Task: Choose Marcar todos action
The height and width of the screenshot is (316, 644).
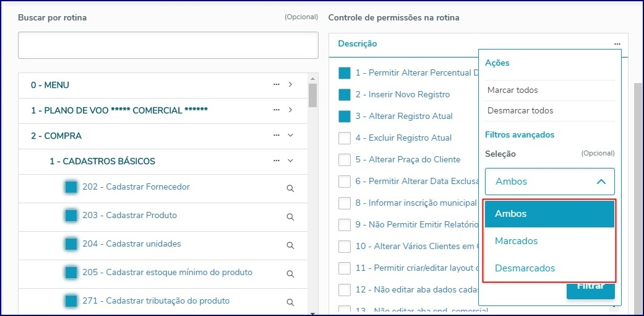Action: [x=549, y=90]
